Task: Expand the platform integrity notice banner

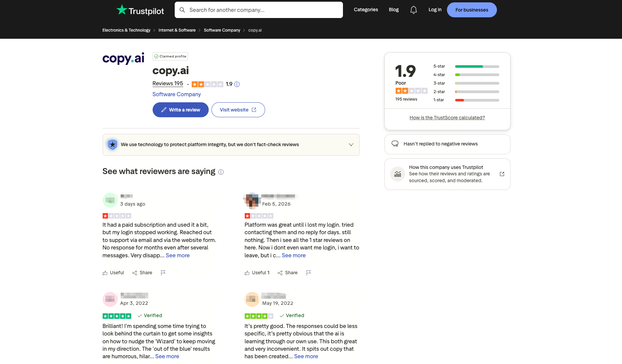Action: point(351,144)
